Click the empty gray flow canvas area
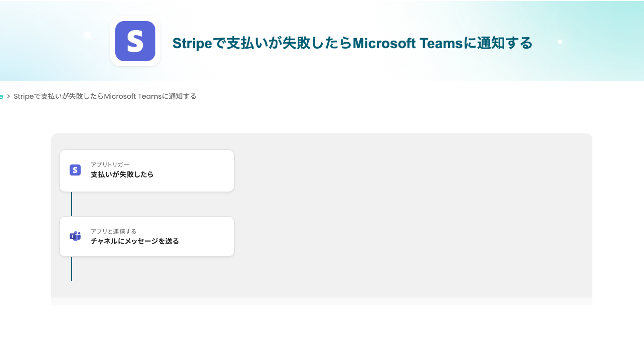Viewport: 644px width, 344px height. point(411,216)
